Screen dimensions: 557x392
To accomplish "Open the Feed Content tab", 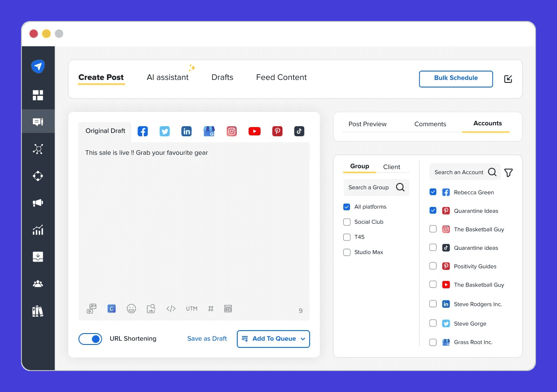I will (281, 77).
